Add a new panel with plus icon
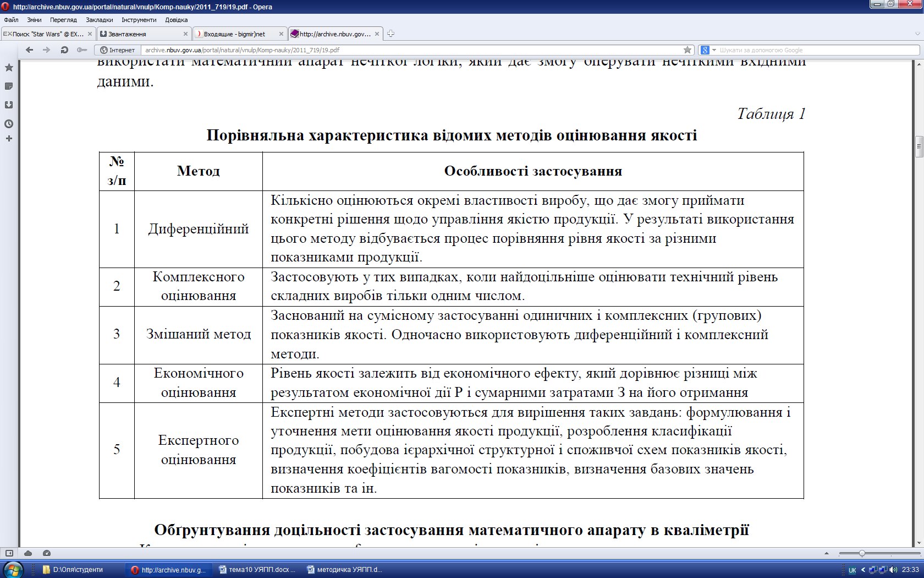Screen dimensions: 924x578 [9, 138]
